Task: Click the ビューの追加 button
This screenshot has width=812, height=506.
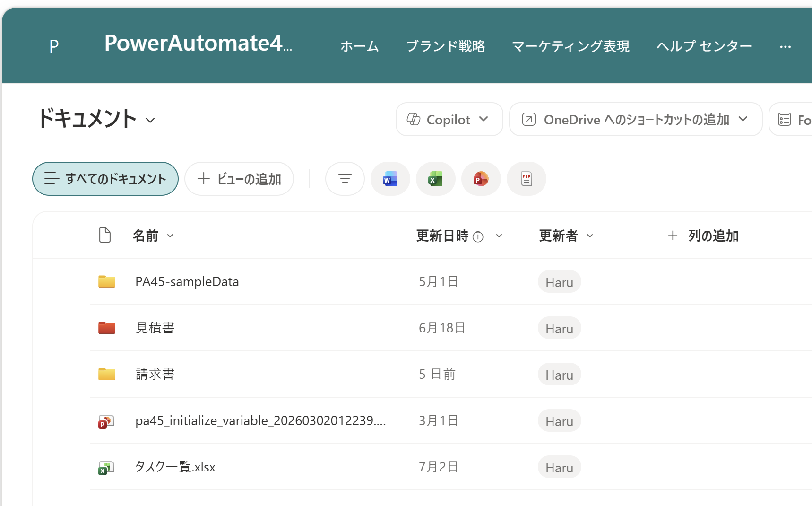Action: click(x=239, y=179)
